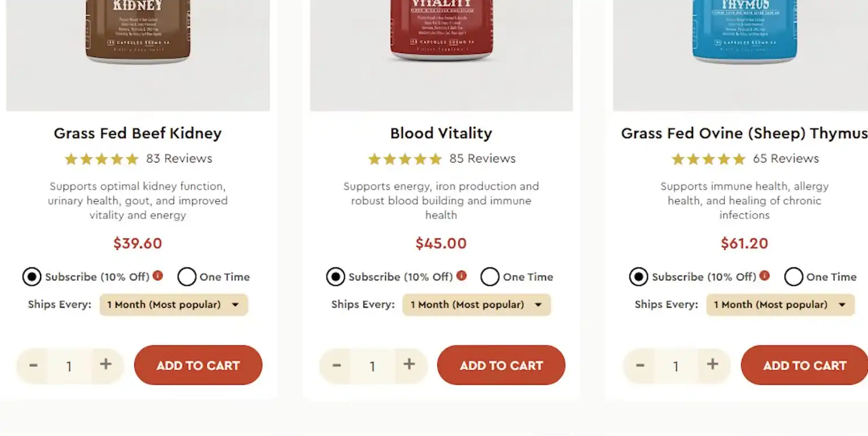
Task: Open Grass Fed Ovine (Sheep) Thymus product title
Action: [x=744, y=133]
